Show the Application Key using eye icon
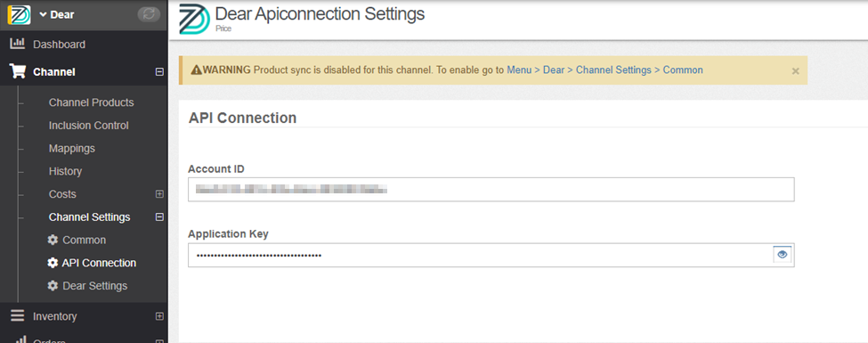 [x=783, y=254]
